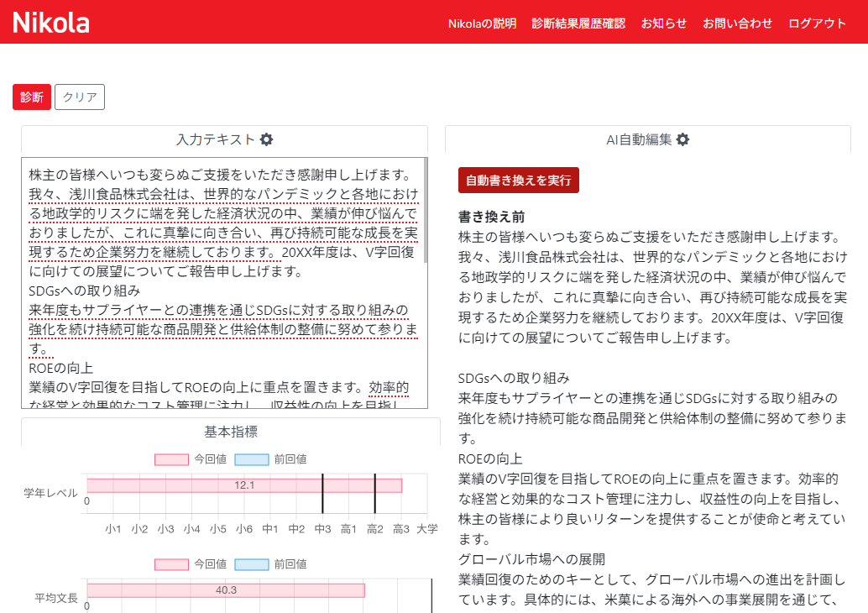868x613 pixels.
Task: Click the 書き換え前 heading
Action: point(492,217)
